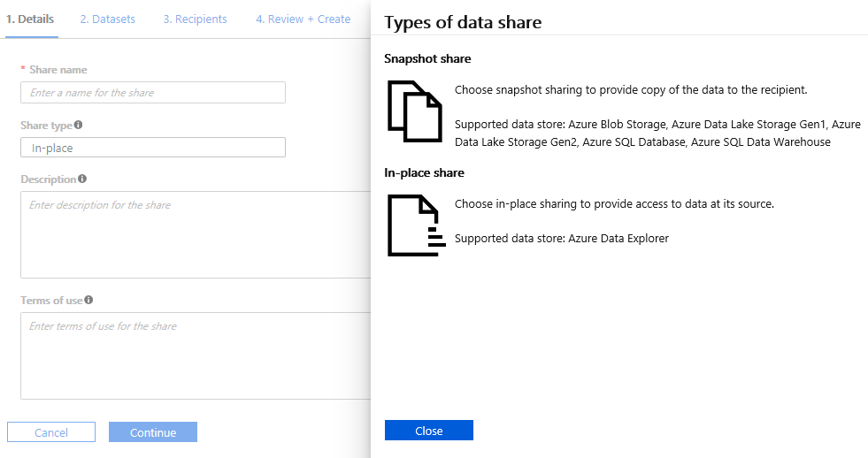Click the Types of data share heading
This screenshot has width=868, height=458.
463,22
